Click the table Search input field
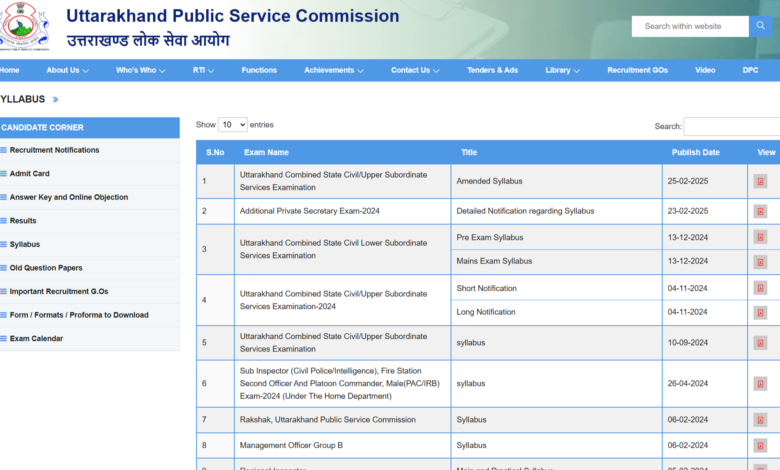 pos(731,127)
